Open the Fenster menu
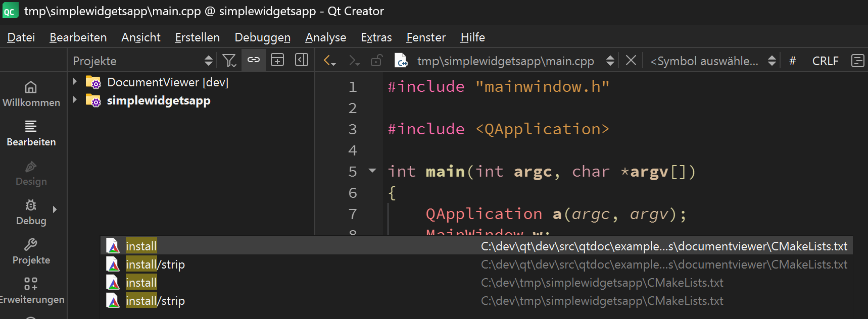This screenshot has width=868, height=319. click(x=426, y=37)
